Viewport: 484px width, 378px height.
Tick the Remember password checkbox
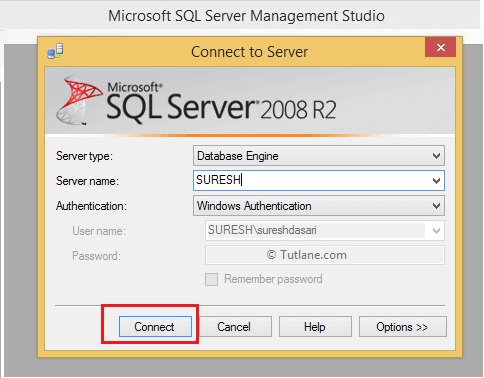(211, 279)
